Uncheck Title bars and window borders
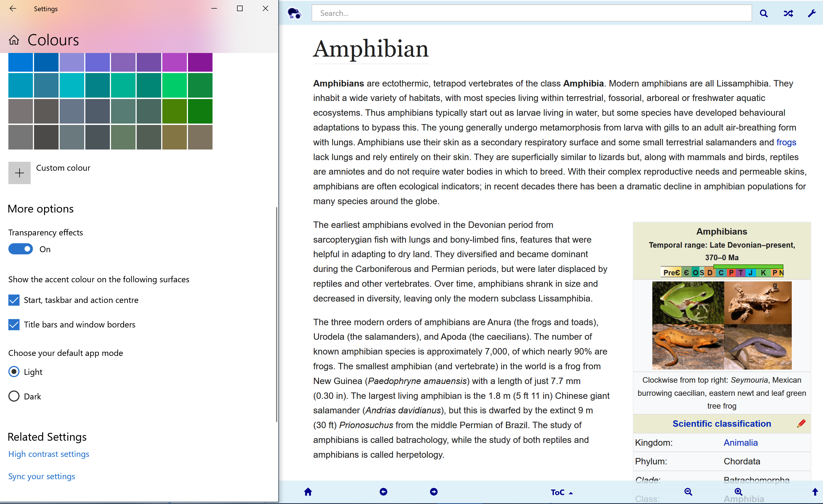The image size is (823, 504). click(14, 324)
